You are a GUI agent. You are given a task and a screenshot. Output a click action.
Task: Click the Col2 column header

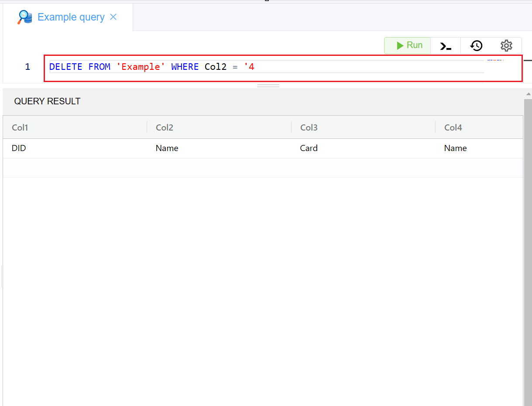165,127
